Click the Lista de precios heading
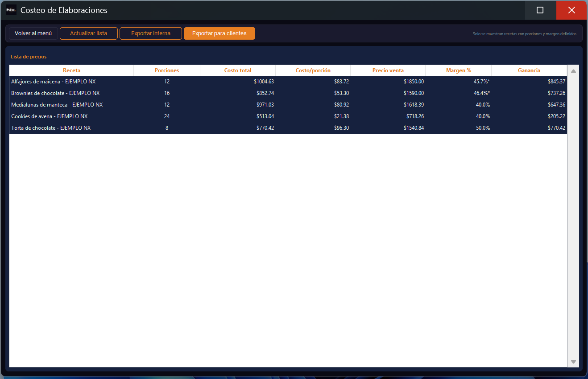 pyautogui.click(x=29, y=57)
